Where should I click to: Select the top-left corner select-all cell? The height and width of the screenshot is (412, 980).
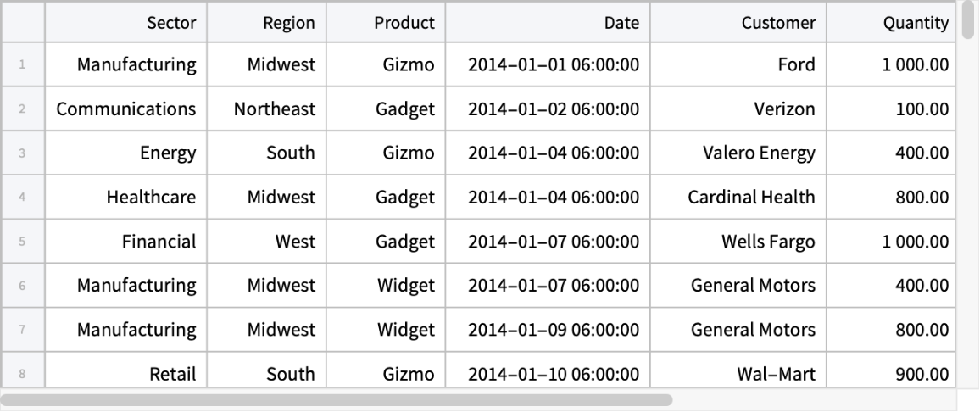(x=22, y=23)
